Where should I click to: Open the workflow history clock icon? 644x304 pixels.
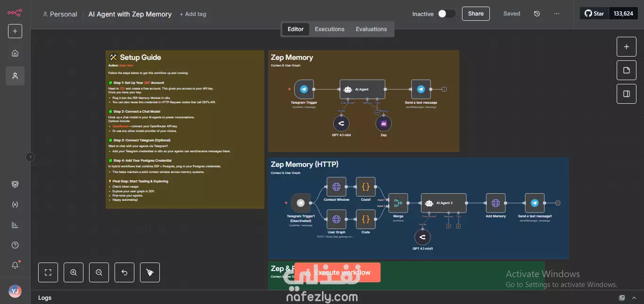537,14
